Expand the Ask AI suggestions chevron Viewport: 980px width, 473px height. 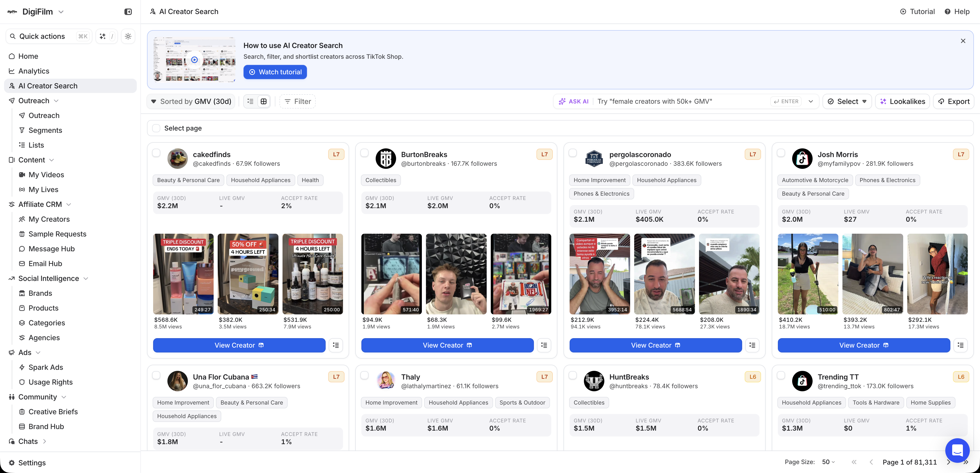click(x=811, y=101)
